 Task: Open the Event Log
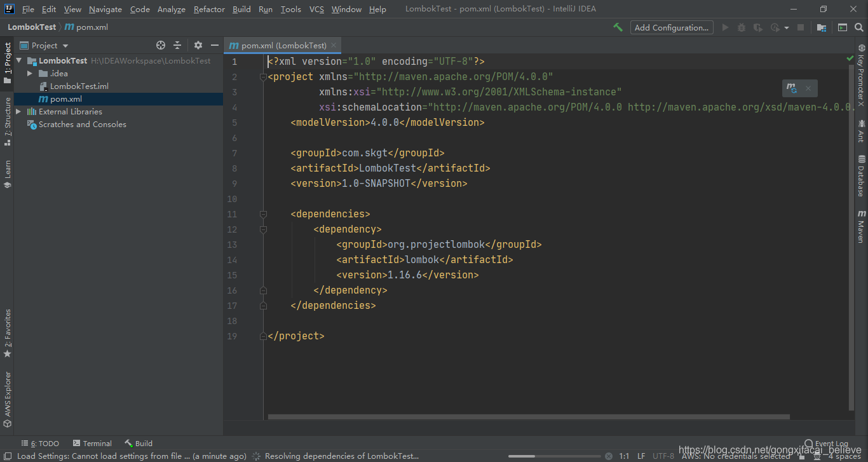click(x=826, y=444)
